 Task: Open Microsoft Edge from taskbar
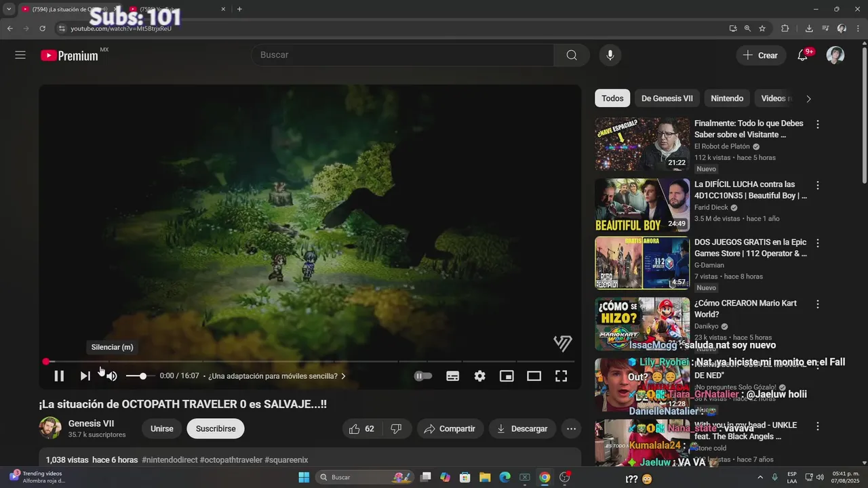click(505, 477)
